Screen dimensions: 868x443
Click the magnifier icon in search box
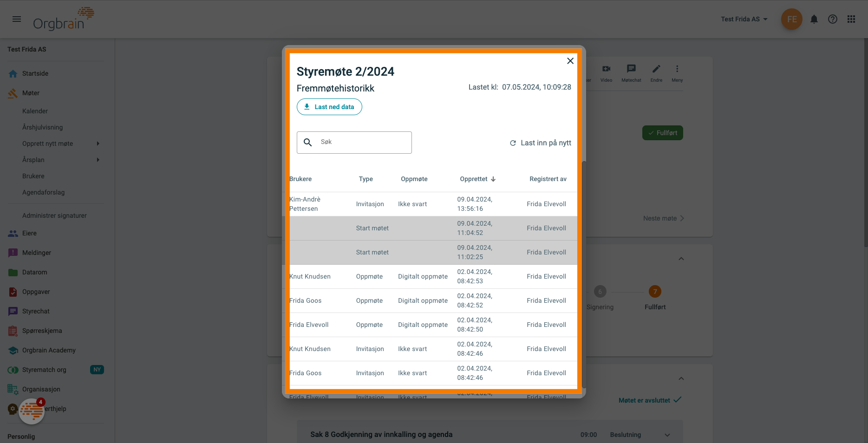pyautogui.click(x=307, y=142)
